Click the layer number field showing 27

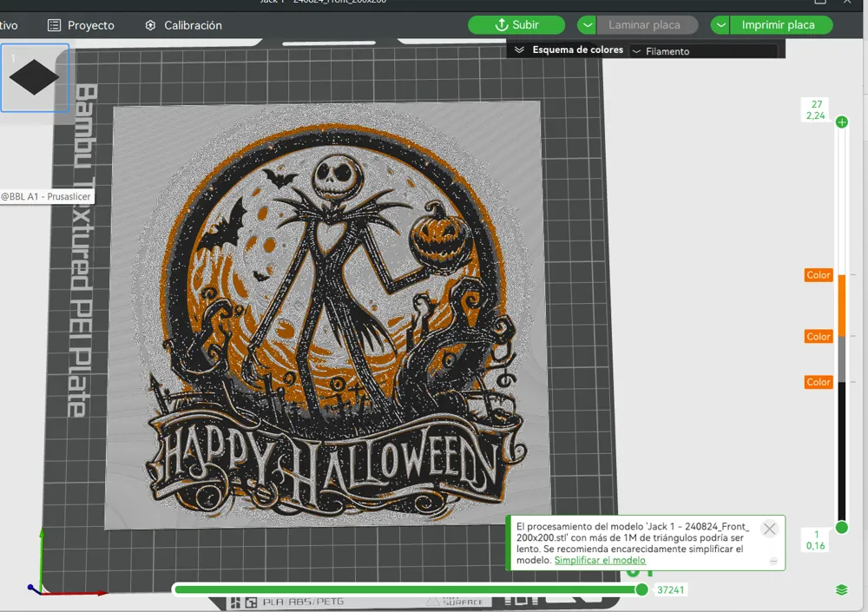814,109
